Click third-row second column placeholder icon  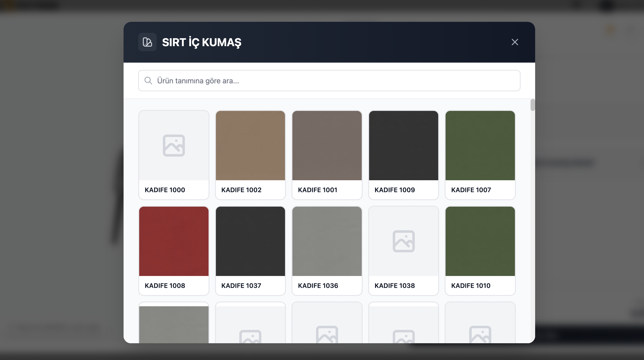(x=250, y=336)
